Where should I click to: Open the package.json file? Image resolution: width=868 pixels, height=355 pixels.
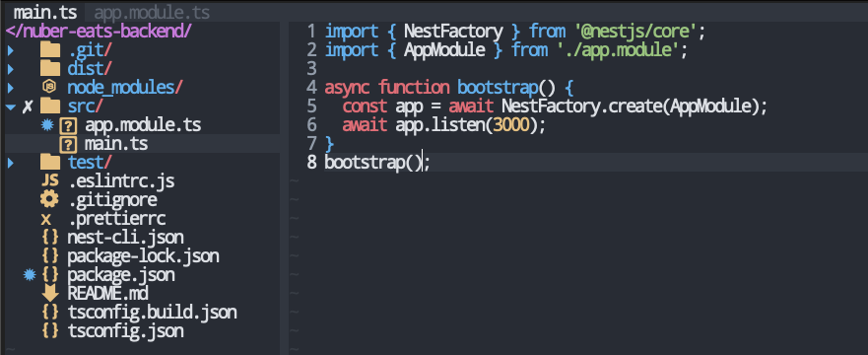[x=121, y=275]
